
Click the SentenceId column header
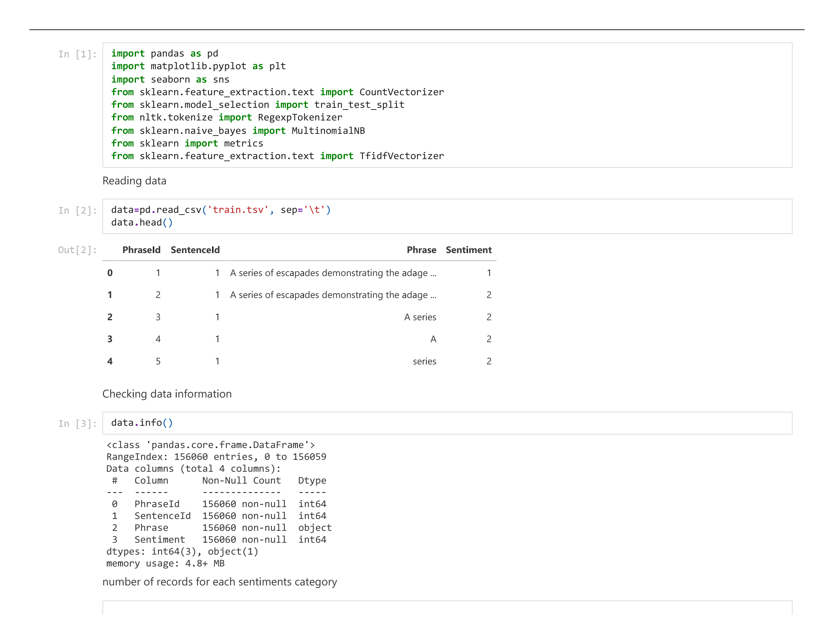coord(195,250)
